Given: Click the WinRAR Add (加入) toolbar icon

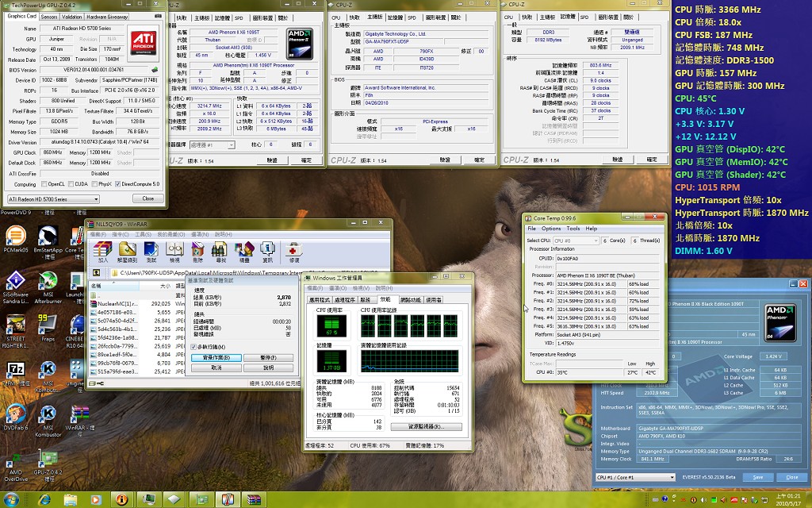Looking at the screenshot, I should point(102,252).
